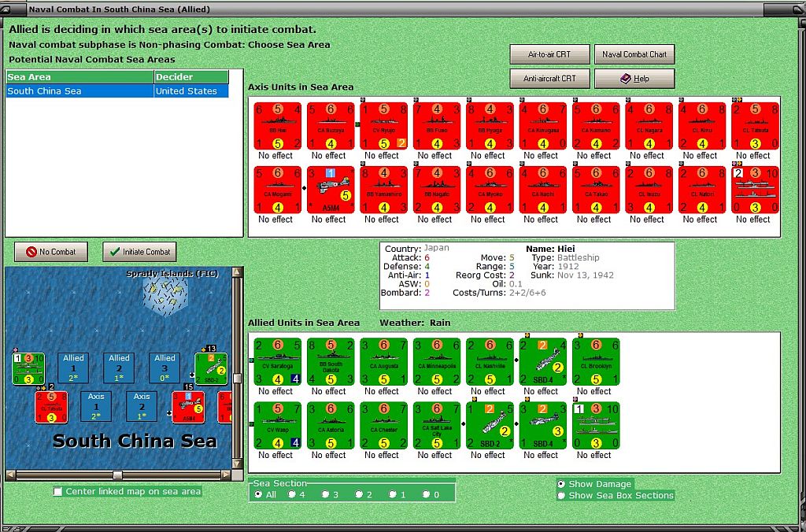
Task: Click the CA Takao counter
Action: [596, 190]
